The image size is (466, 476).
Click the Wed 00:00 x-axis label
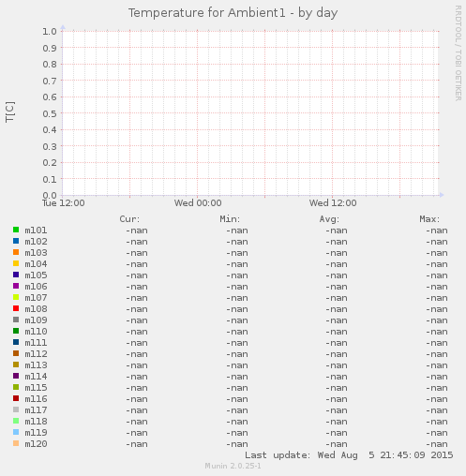click(198, 203)
